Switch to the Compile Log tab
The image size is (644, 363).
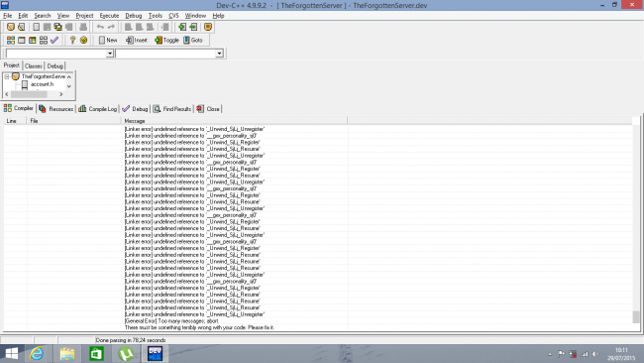[98, 109]
